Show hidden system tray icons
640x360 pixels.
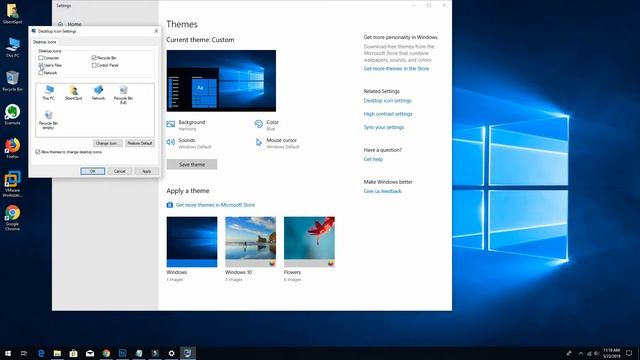[581, 353]
